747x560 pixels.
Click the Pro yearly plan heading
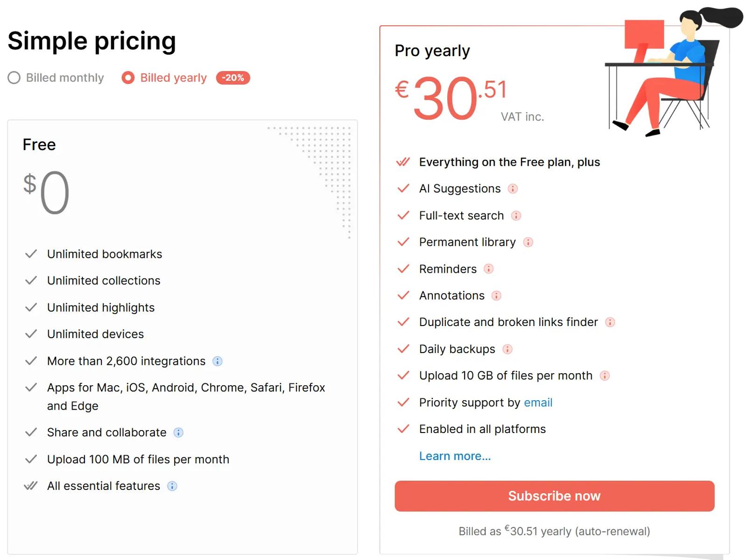click(x=432, y=50)
